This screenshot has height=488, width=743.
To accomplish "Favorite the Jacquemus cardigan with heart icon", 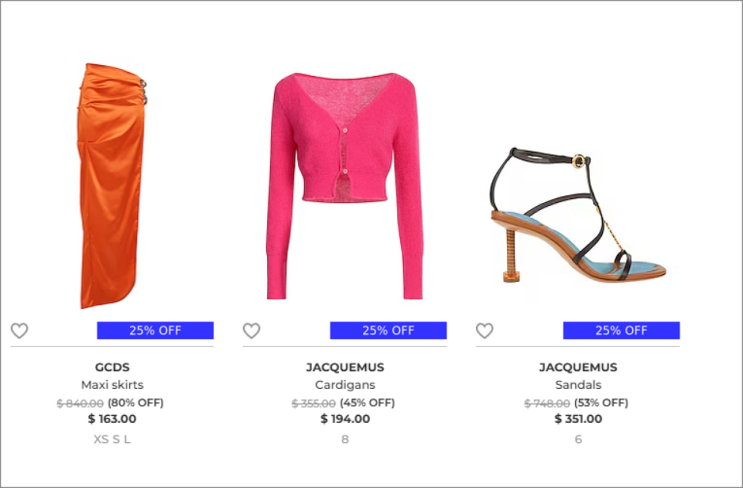I will pyautogui.click(x=252, y=331).
